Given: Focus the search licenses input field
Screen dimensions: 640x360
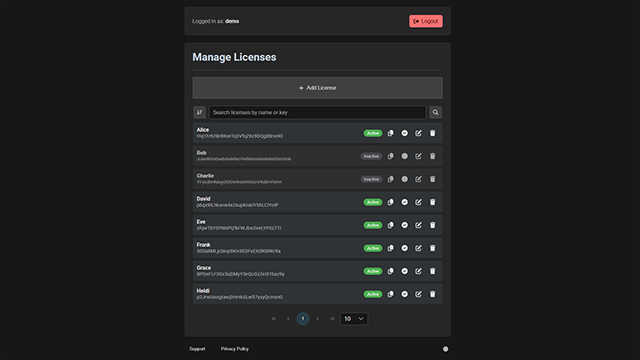Looking at the screenshot, I should pyautogui.click(x=318, y=112).
